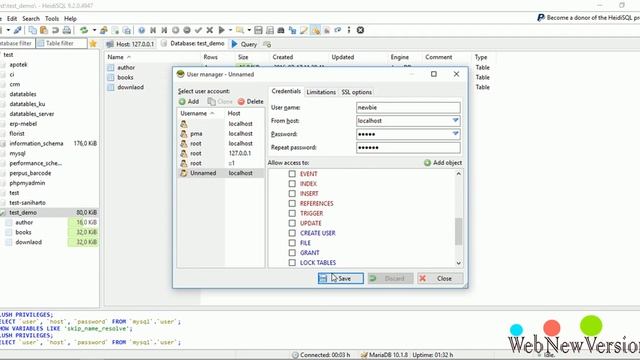Save the new user account
The width and height of the screenshot is (640, 360).
(341, 278)
